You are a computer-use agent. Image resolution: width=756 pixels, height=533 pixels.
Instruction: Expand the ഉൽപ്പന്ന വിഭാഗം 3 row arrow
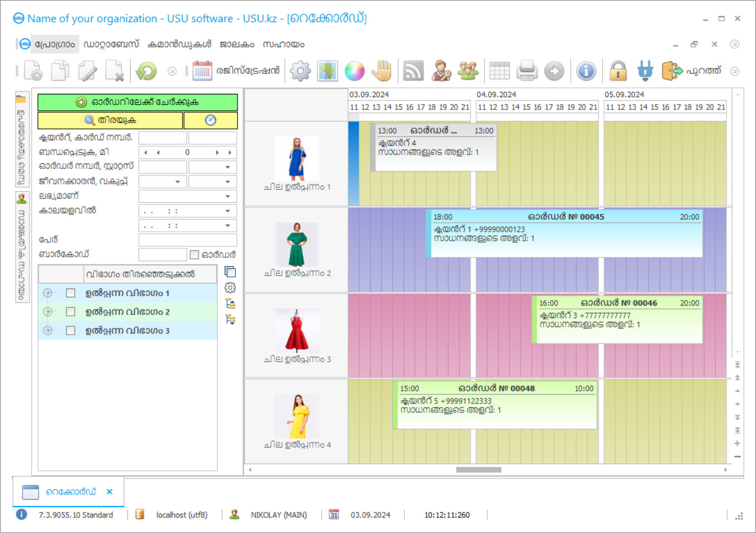click(48, 331)
